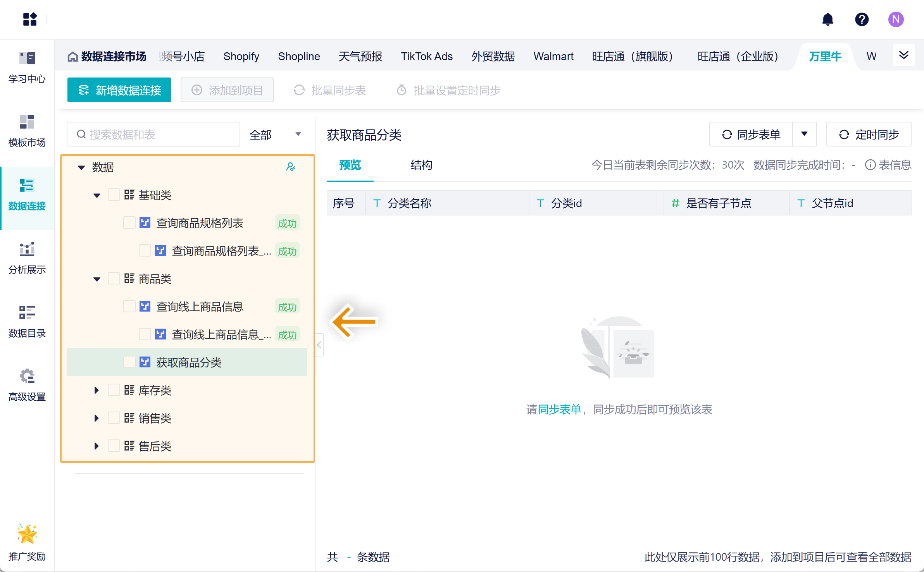Click the user permission icon beside 数据

[290, 167]
